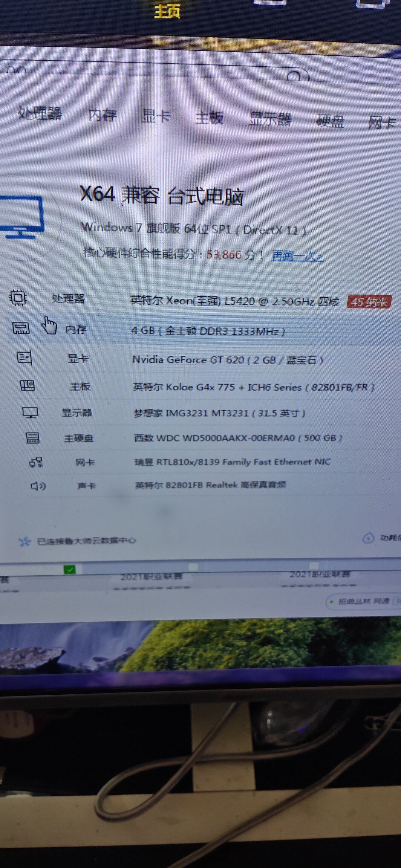Screen dimensions: 401x868
Task: Click the graphics card icon
Action: point(24,357)
